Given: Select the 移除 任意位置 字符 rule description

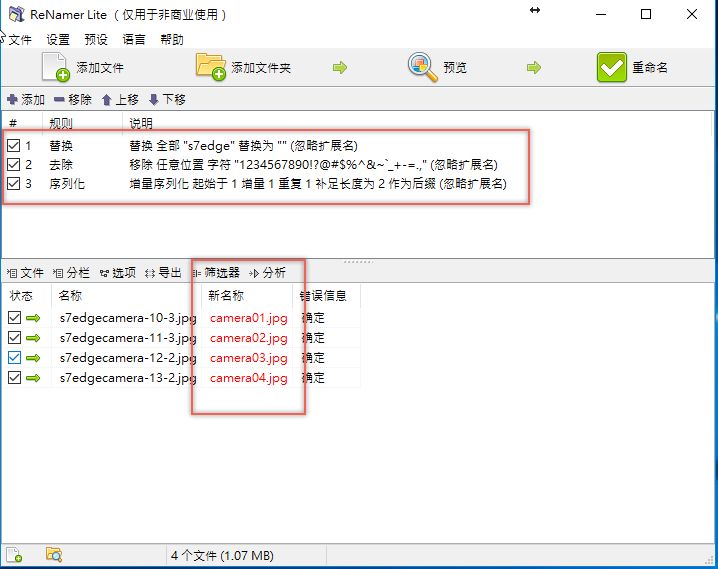Looking at the screenshot, I should coord(313,164).
